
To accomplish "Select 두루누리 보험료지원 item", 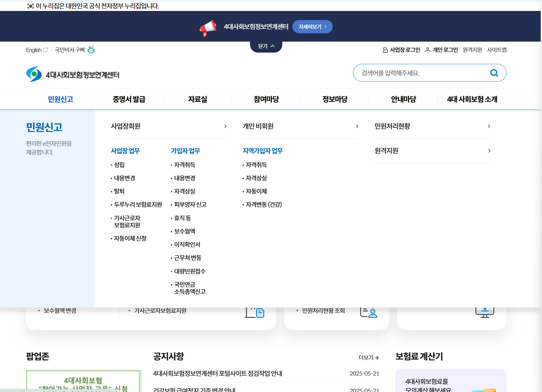I will pyautogui.click(x=138, y=205).
